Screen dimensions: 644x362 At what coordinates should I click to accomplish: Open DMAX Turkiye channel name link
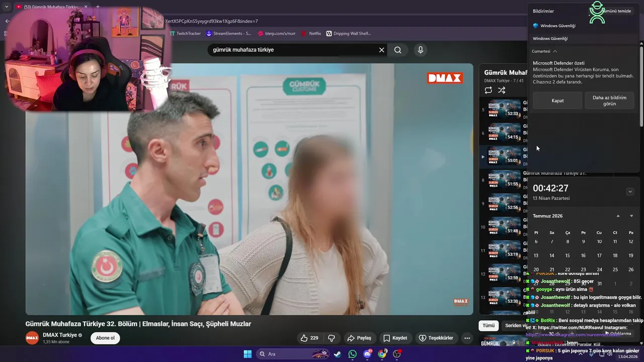[x=60, y=335]
